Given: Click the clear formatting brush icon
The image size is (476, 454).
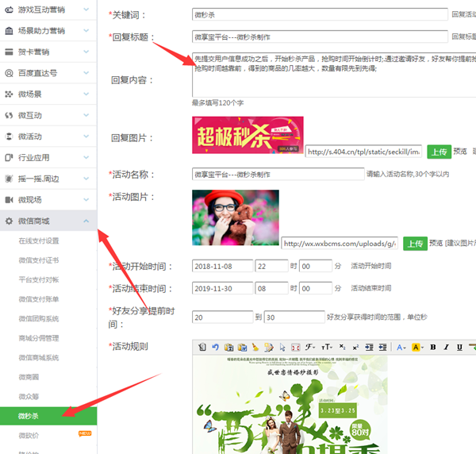Looking at the screenshot, I should click(255, 347).
